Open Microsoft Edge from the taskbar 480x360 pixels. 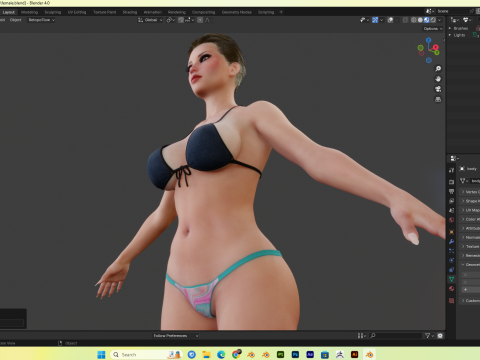pos(221,354)
